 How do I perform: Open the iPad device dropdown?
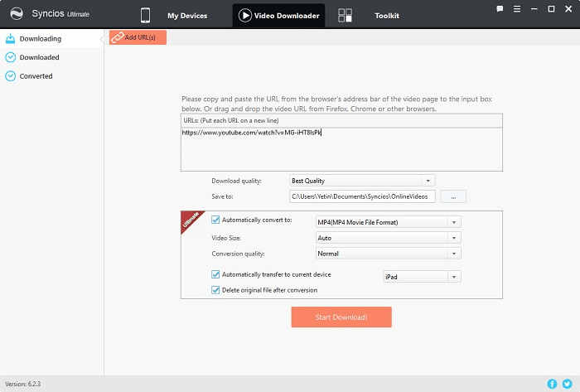[x=454, y=277]
